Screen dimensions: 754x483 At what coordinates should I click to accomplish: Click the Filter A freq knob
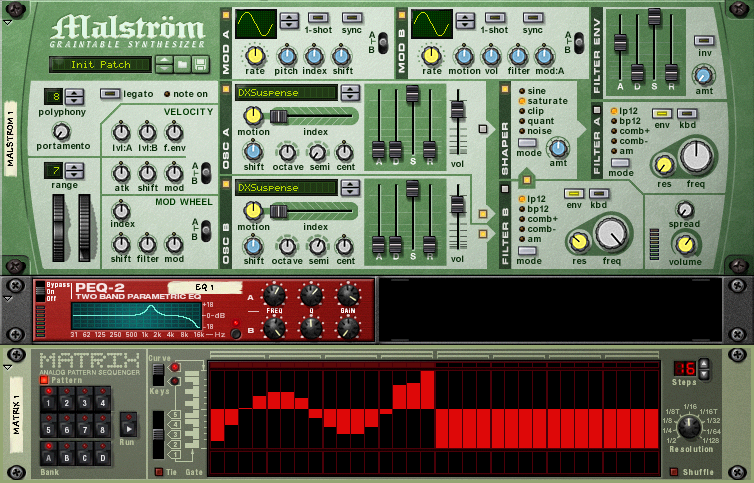pos(699,154)
